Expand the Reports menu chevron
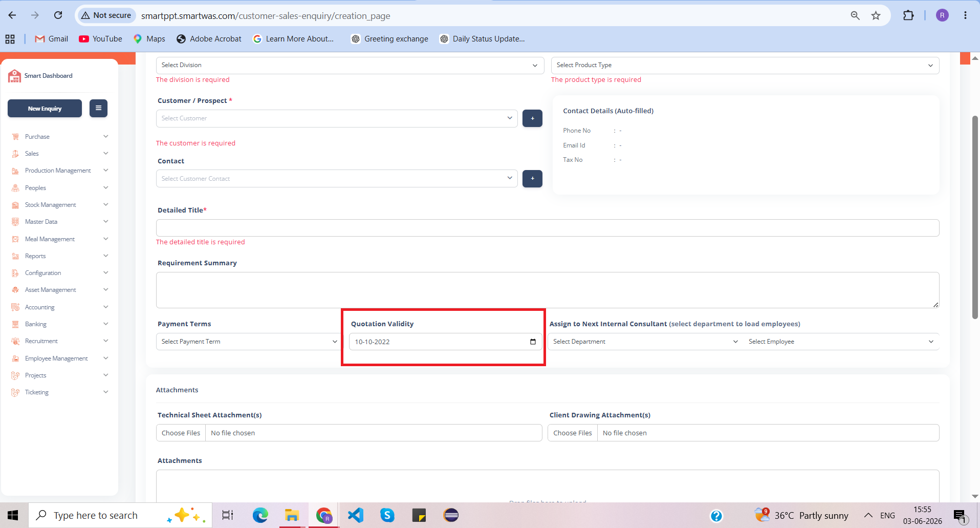This screenshot has height=528, width=980. [105, 256]
